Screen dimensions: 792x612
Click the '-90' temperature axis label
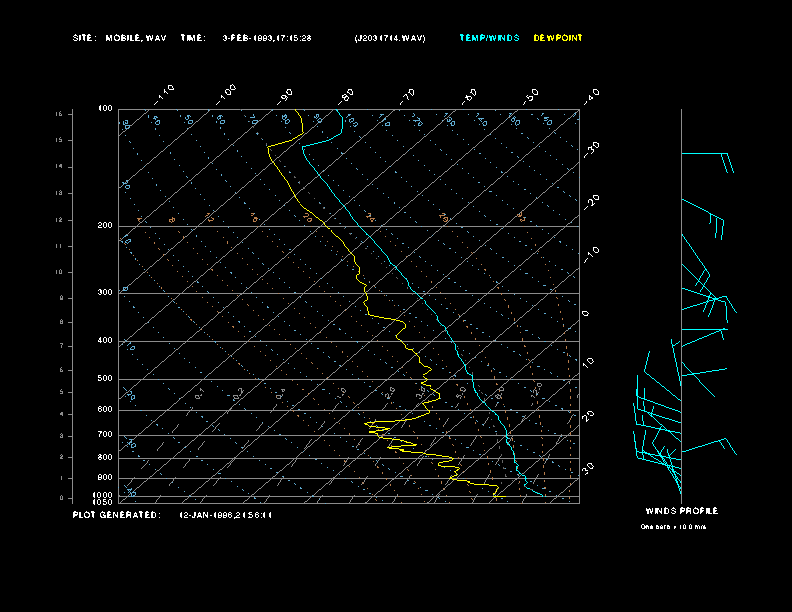285,96
